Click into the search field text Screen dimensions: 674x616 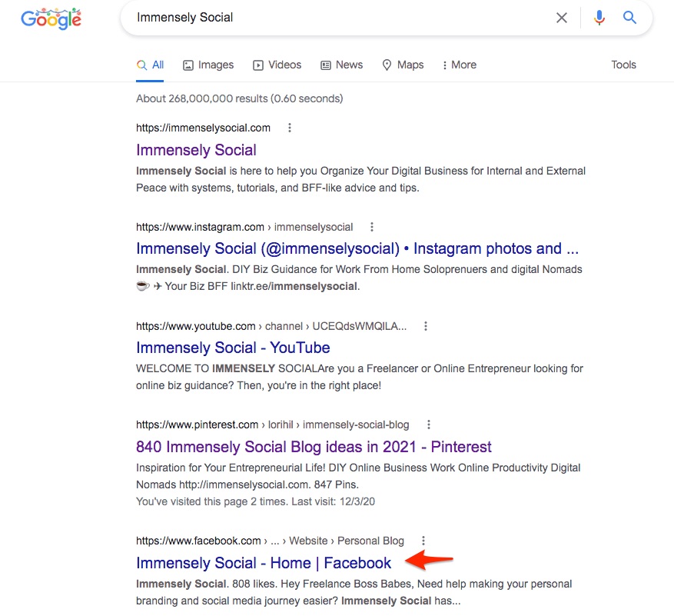click(x=184, y=18)
